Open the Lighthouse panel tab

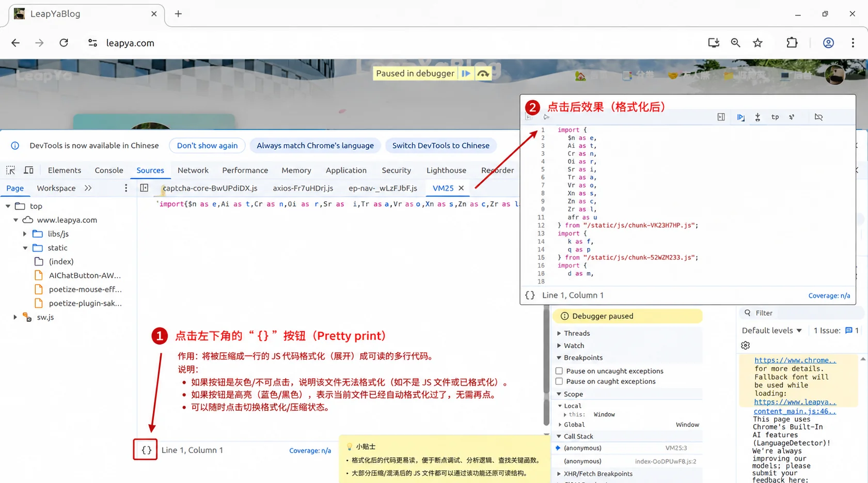(x=446, y=170)
